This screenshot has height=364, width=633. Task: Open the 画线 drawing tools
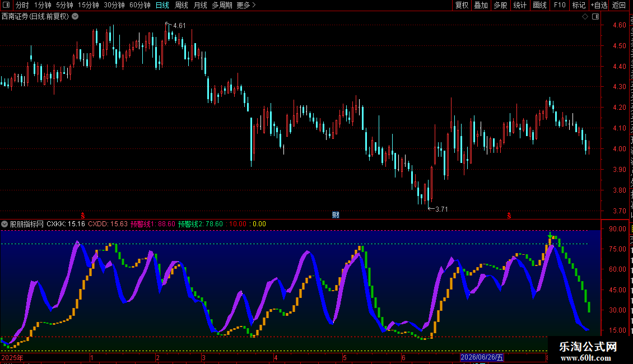click(540, 5)
